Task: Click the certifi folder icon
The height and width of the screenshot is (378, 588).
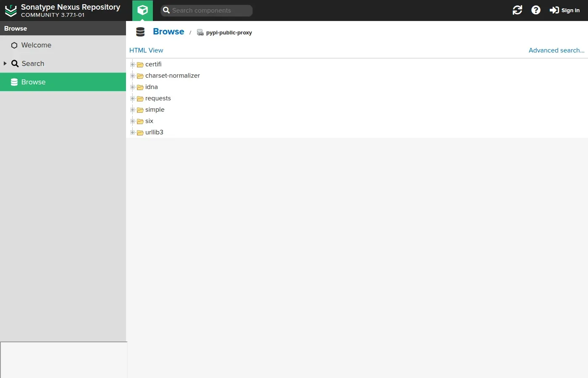Action: click(x=140, y=65)
